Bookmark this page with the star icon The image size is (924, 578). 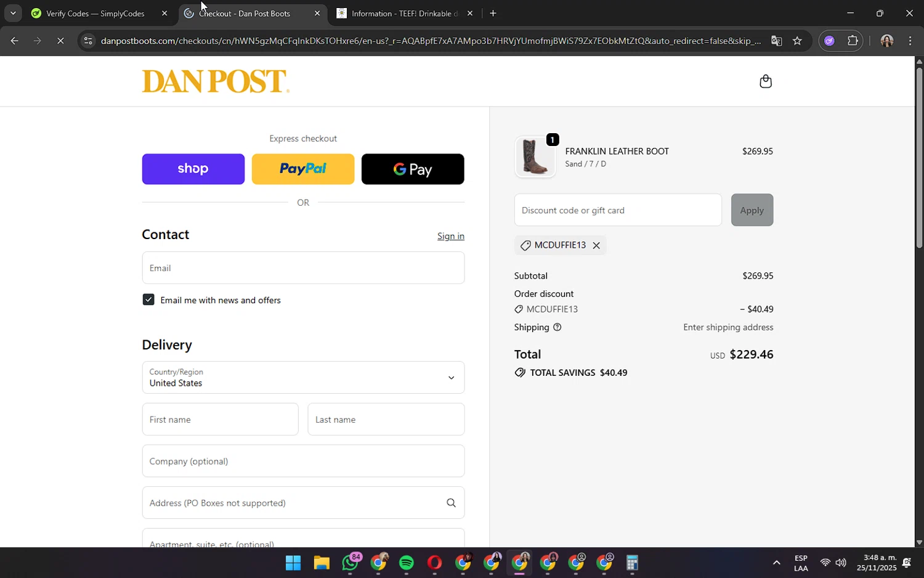pyautogui.click(x=797, y=41)
